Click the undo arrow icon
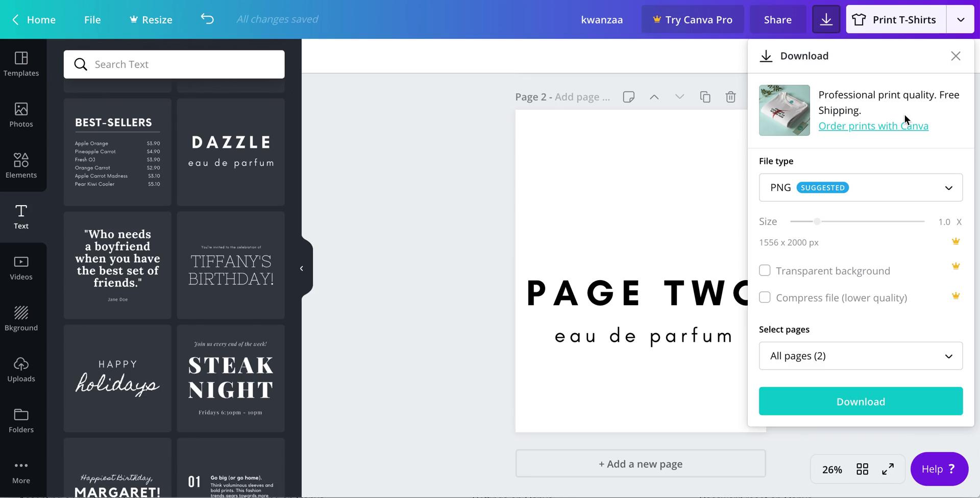 tap(207, 19)
